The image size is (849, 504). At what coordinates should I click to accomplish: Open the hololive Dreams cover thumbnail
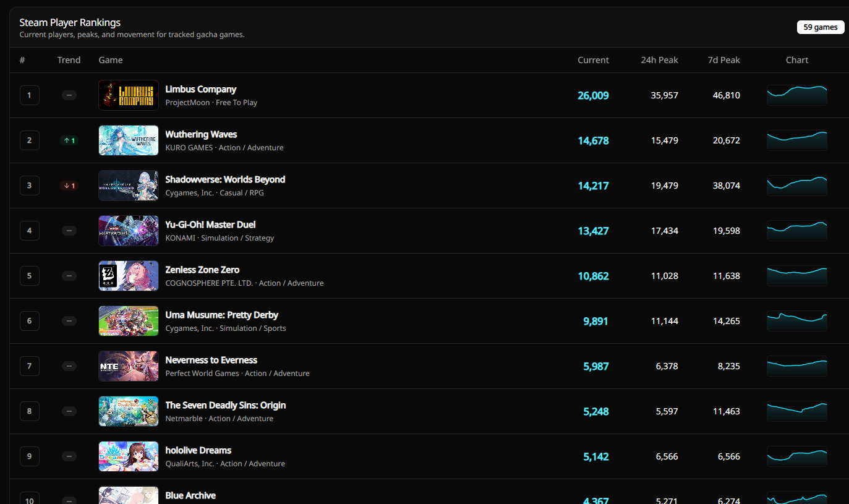pyautogui.click(x=129, y=456)
